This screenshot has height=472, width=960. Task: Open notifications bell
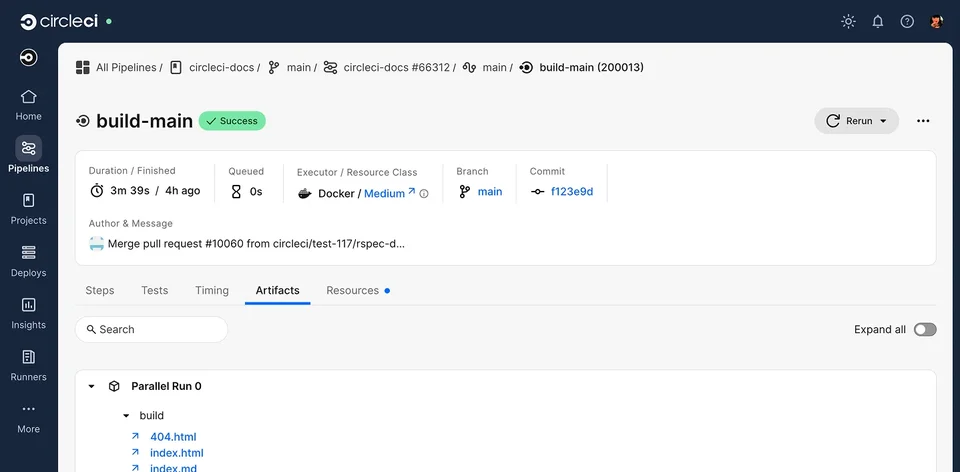tap(877, 21)
